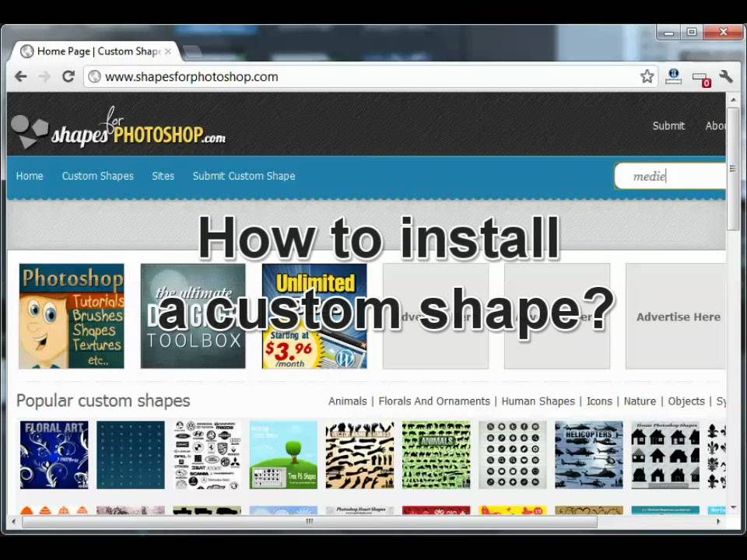
Task: Click the vertical scrollbar thumb
Action: coord(733,169)
